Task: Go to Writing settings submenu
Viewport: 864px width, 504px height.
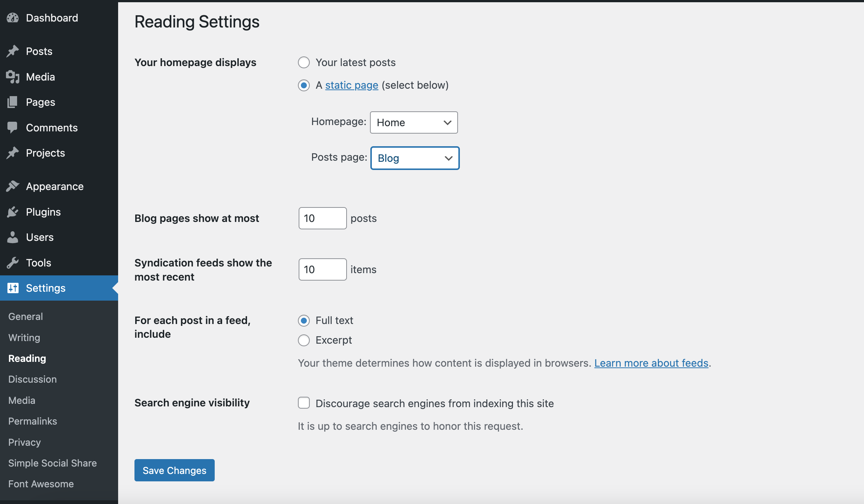Action: (24, 338)
